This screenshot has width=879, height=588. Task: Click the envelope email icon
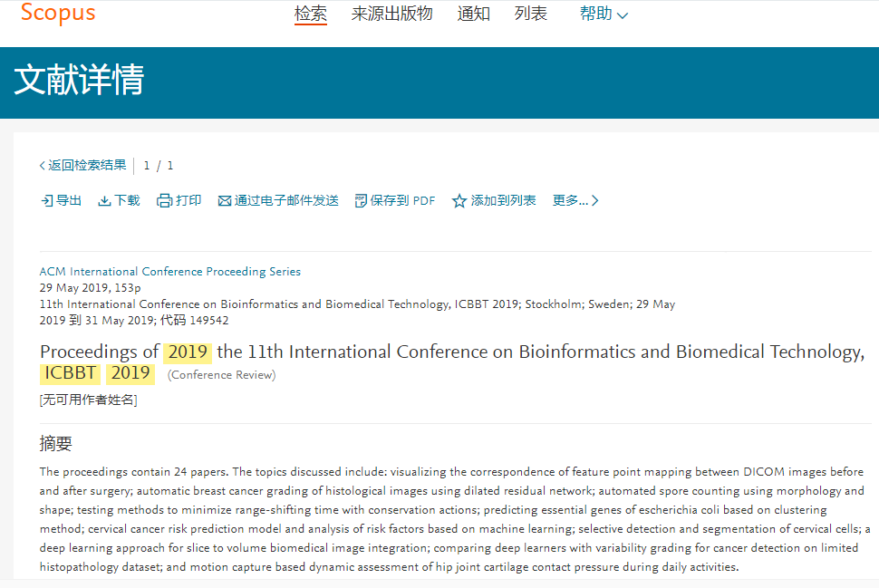(x=224, y=200)
